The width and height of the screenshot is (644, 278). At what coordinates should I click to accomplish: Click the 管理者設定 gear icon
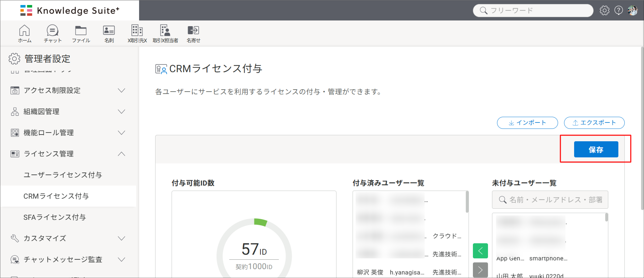(x=14, y=59)
